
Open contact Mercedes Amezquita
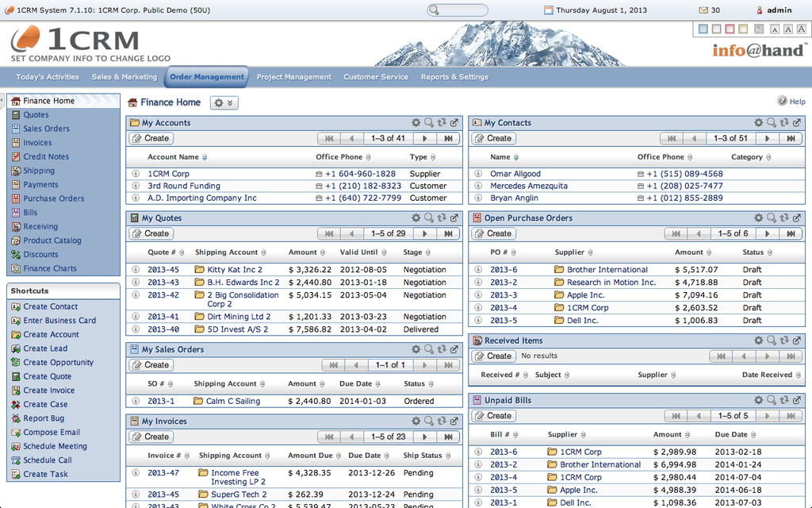coord(529,186)
